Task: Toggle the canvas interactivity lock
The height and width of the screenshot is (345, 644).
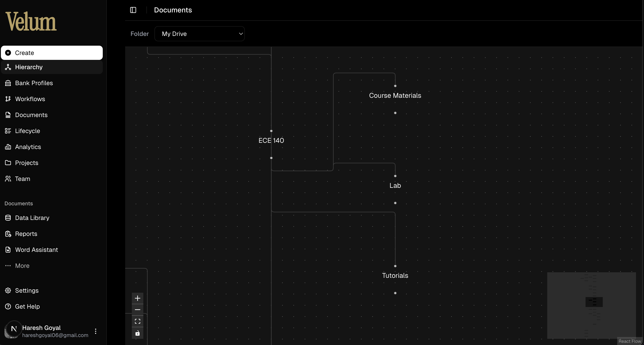Action: [x=138, y=333]
